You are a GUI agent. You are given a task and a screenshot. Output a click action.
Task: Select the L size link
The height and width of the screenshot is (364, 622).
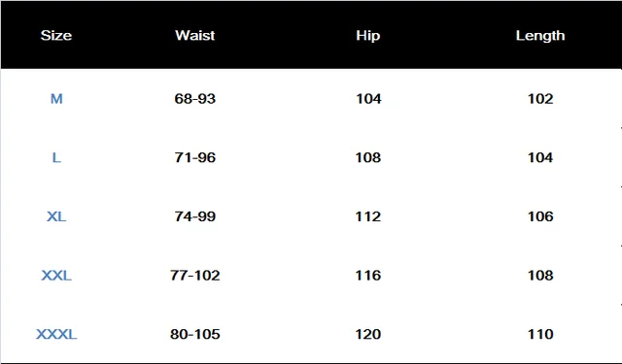point(56,157)
